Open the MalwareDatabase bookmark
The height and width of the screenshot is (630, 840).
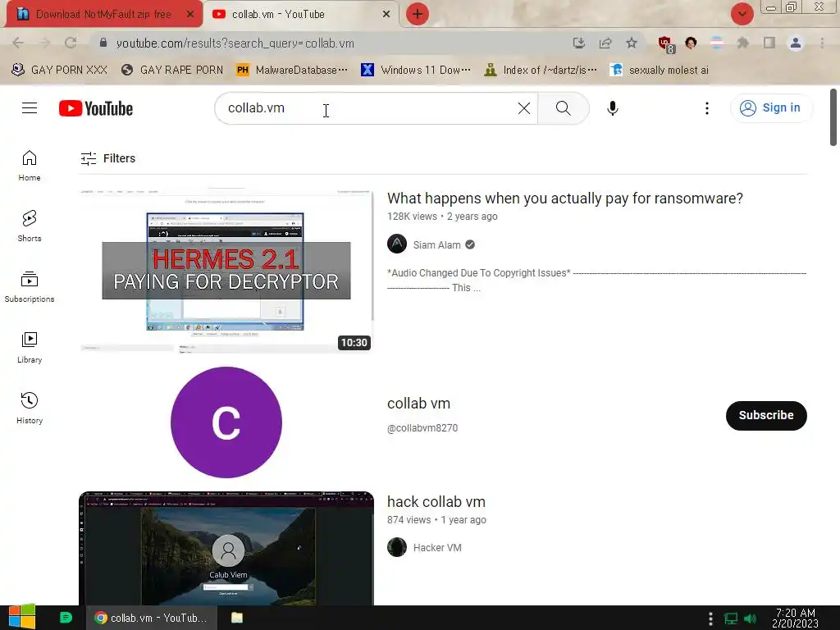[x=292, y=71]
